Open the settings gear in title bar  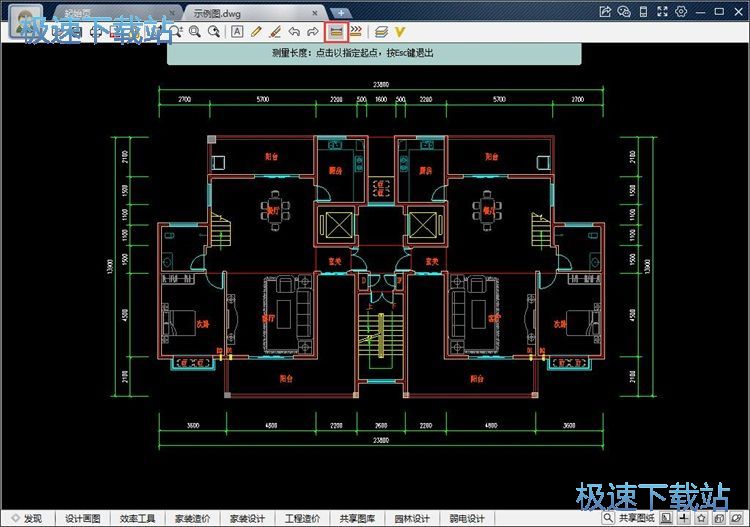pyautogui.click(x=681, y=11)
